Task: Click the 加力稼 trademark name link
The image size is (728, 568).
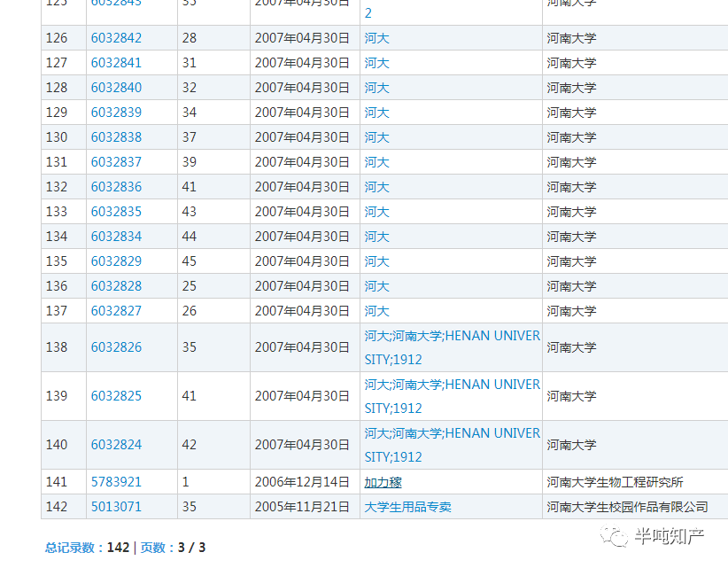Action: pyautogui.click(x=383, y=482)
